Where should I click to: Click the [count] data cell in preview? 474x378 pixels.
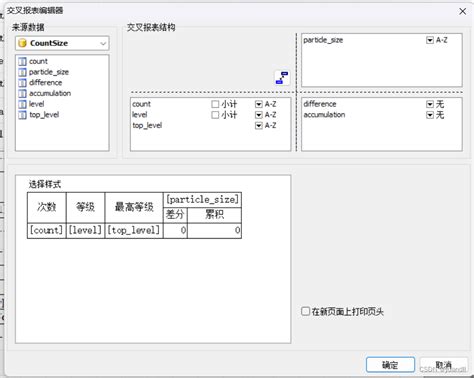click(47, 230)
